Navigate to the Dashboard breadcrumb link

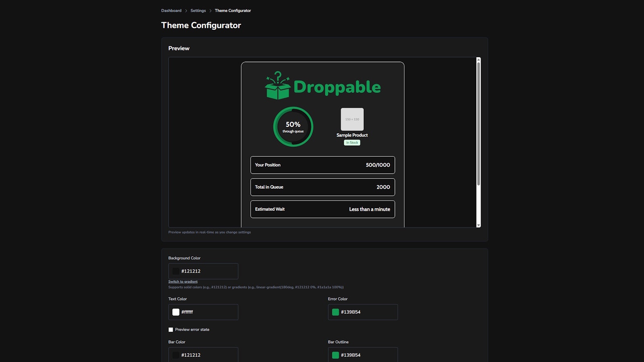point(171,10)
